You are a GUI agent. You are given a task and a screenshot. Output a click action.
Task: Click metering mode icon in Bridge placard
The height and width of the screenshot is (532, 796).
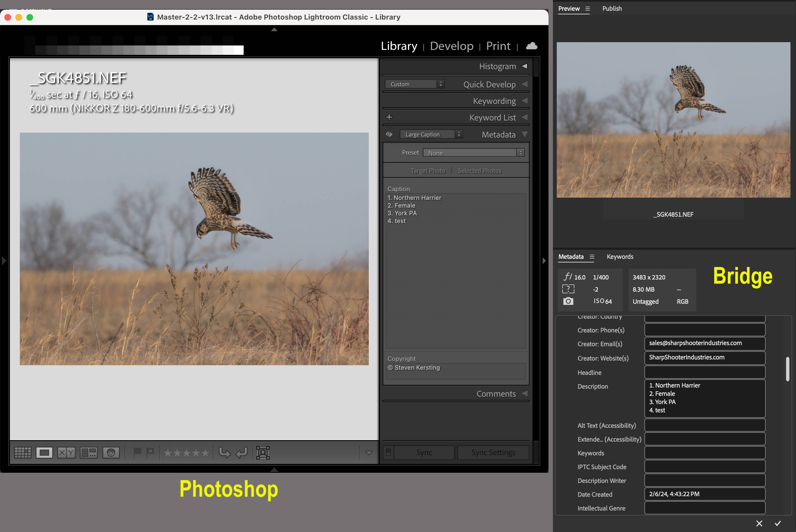(x=568, y=289)
